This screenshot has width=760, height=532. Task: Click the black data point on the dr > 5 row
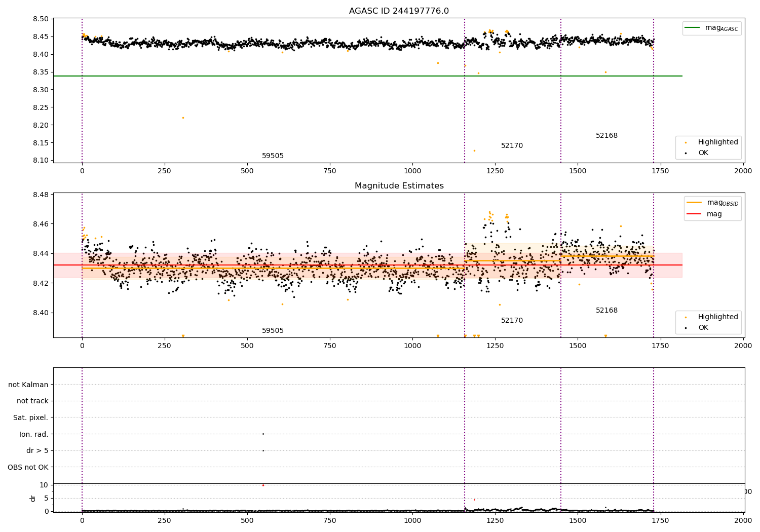(263, 450)
